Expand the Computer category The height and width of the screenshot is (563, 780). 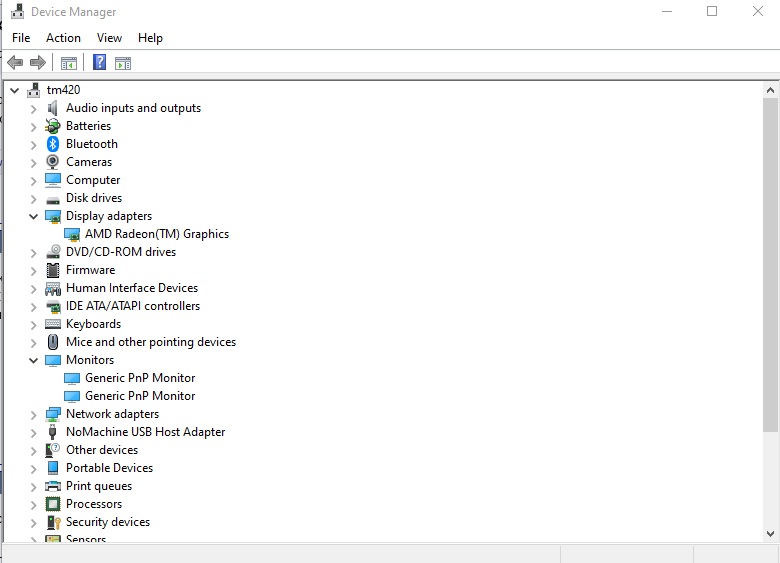33,181
